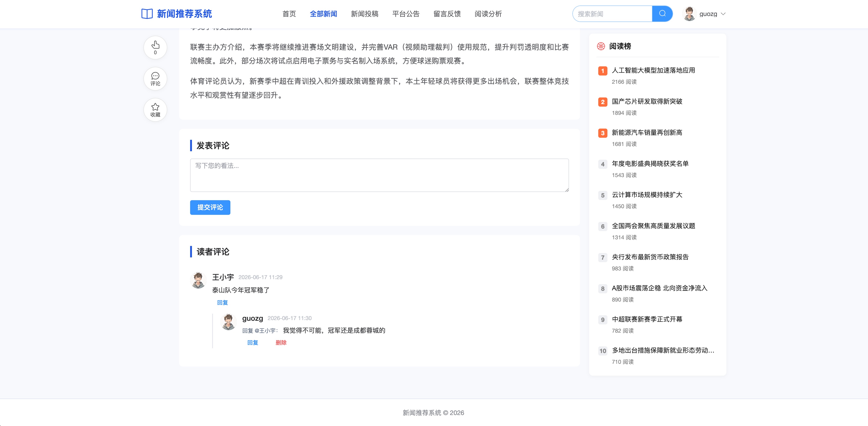868x426 pixels.
Task: Click the @王小宇 mention in reply
Action: (x=266, y=331)
